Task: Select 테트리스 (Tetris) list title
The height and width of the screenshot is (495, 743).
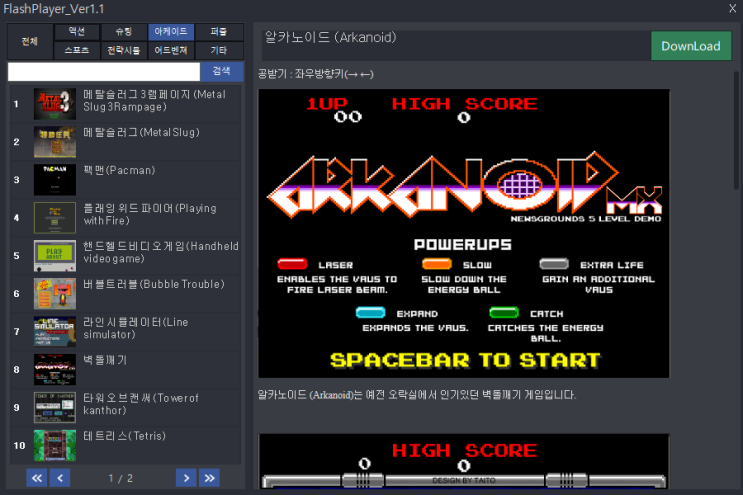Action: pos(124,435)
